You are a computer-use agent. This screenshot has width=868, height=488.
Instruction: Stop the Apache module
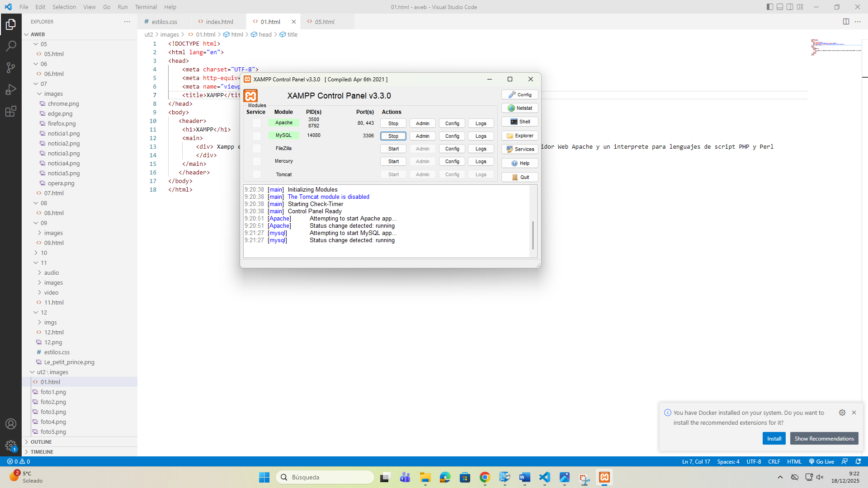[393, 123]
